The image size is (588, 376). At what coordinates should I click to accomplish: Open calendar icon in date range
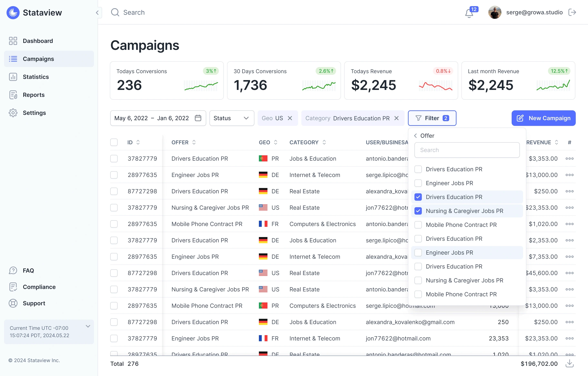198,118
